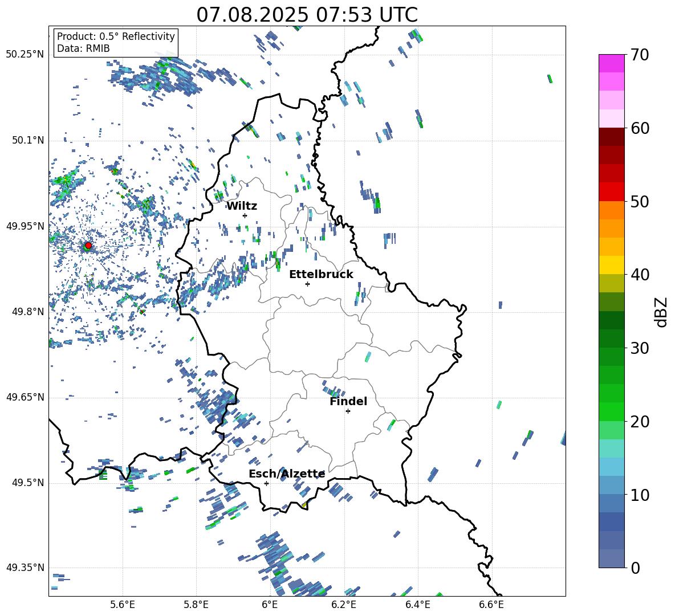
Task: Click the 6.2°E longitude label
Action: coord(344,605)
